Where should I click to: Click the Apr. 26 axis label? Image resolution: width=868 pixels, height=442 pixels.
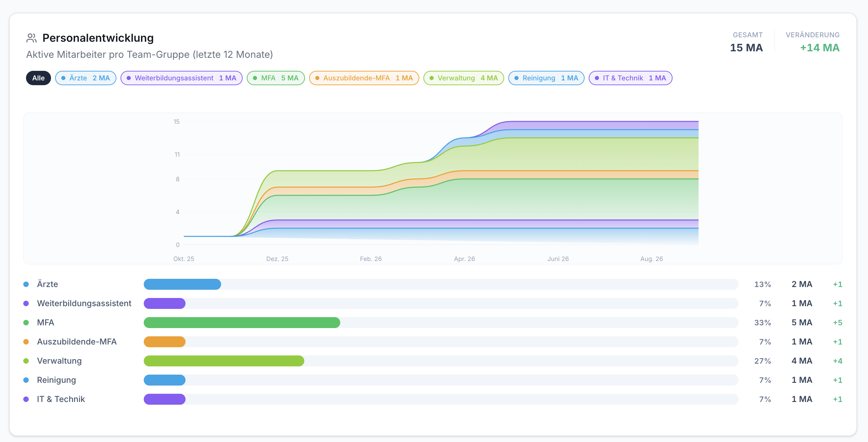(464, 259)
